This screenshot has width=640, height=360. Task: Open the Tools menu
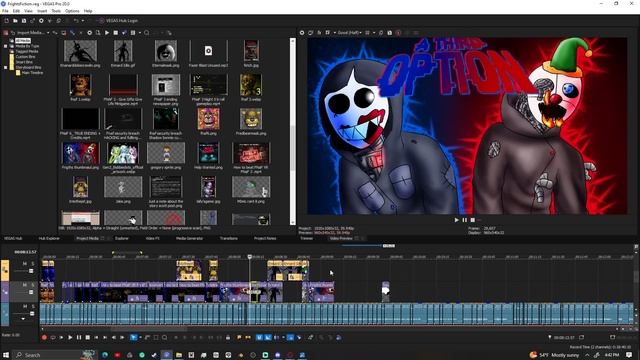(56, 11)
